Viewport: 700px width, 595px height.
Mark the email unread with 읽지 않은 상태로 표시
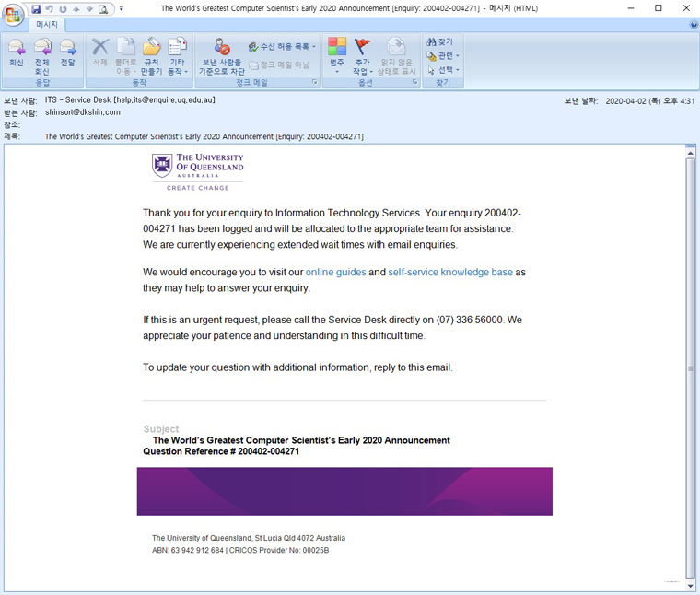tap(396, 56)
